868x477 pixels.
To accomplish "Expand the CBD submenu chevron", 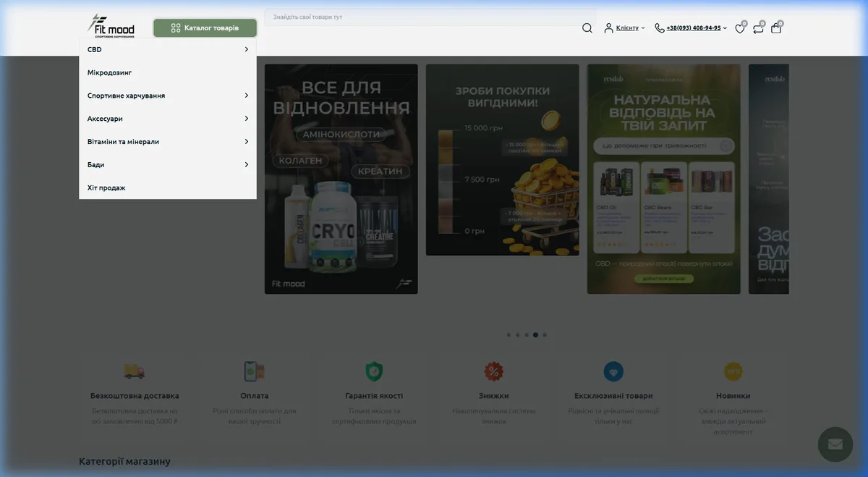I will tap(246, 49).
